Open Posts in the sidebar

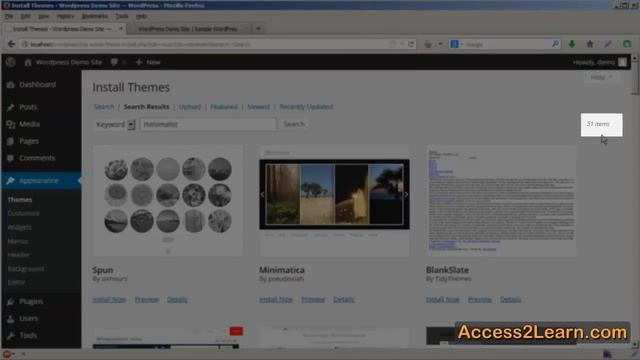[28, 107]
